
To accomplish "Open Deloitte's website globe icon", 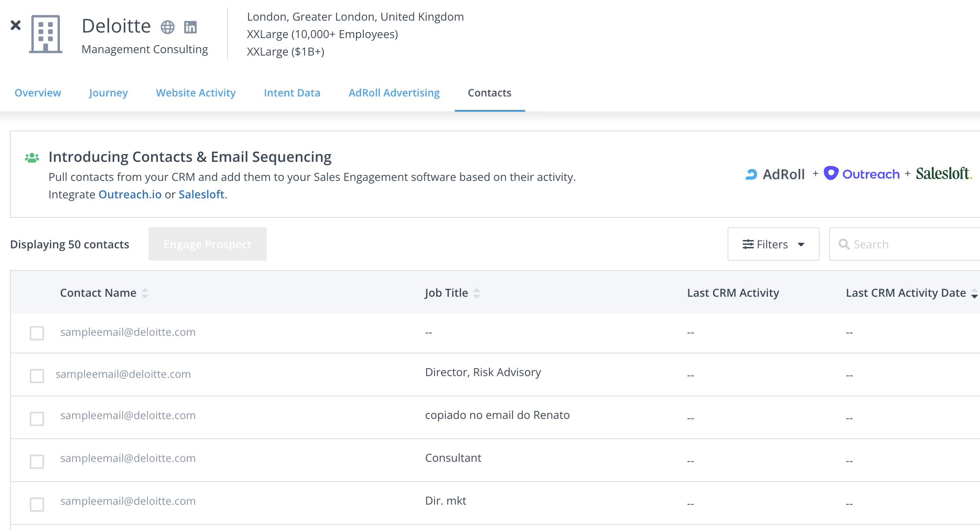I will pos(168,27).
